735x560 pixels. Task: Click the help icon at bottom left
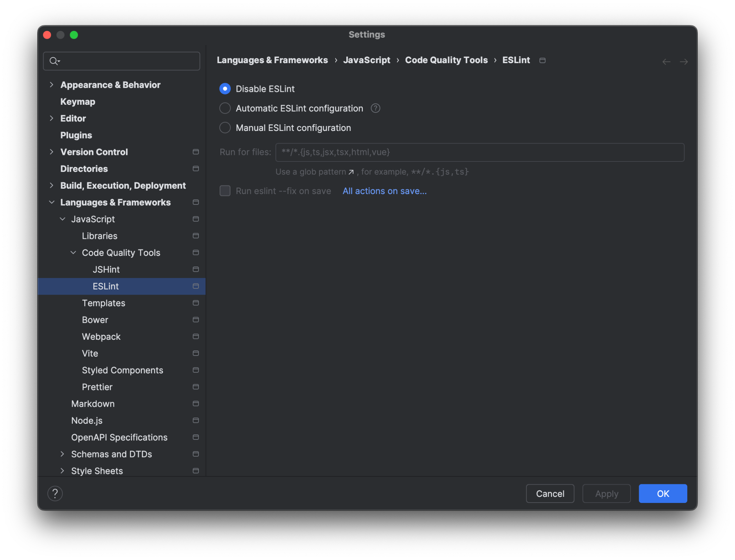tap(55, 493)
